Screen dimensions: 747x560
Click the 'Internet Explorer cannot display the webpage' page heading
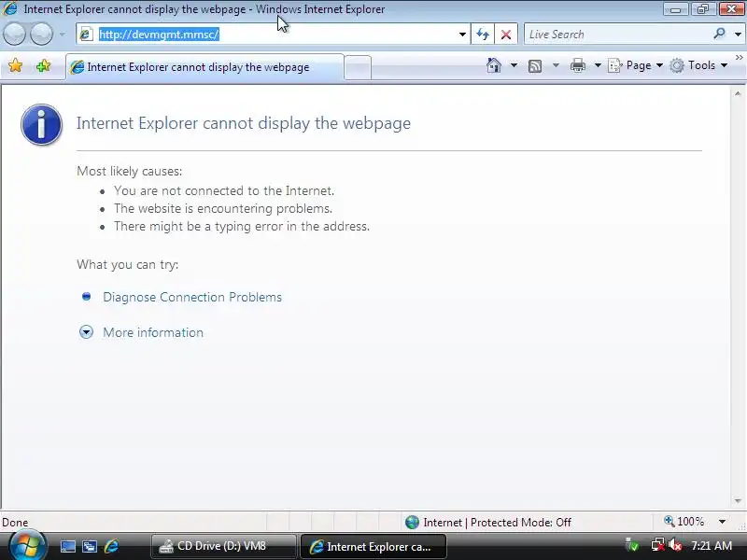click(x=244, y=123)
